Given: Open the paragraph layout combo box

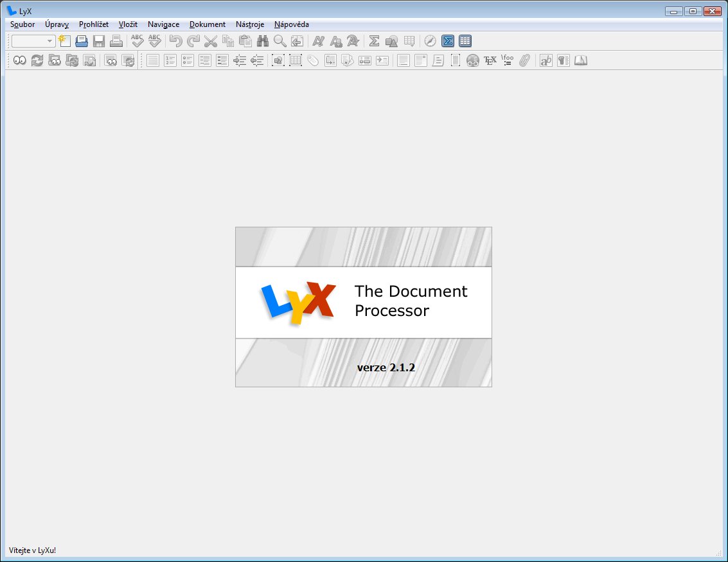Looking at the screenshot, I should (x=33, y=41).
